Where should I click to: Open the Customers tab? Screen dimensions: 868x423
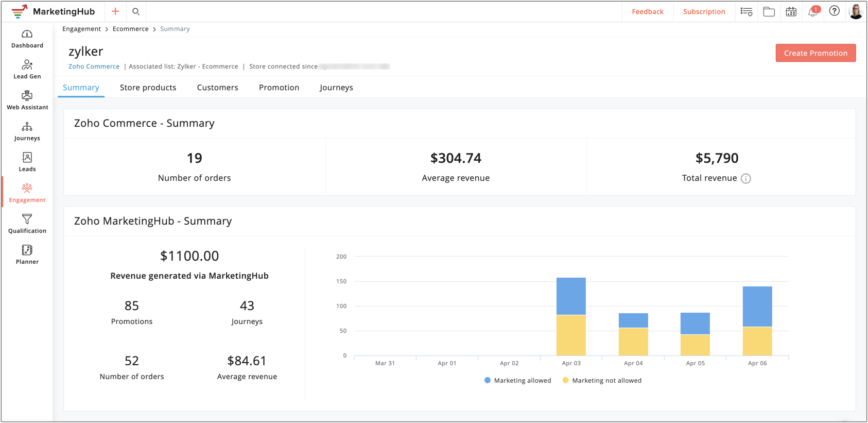tap(218, 88)
